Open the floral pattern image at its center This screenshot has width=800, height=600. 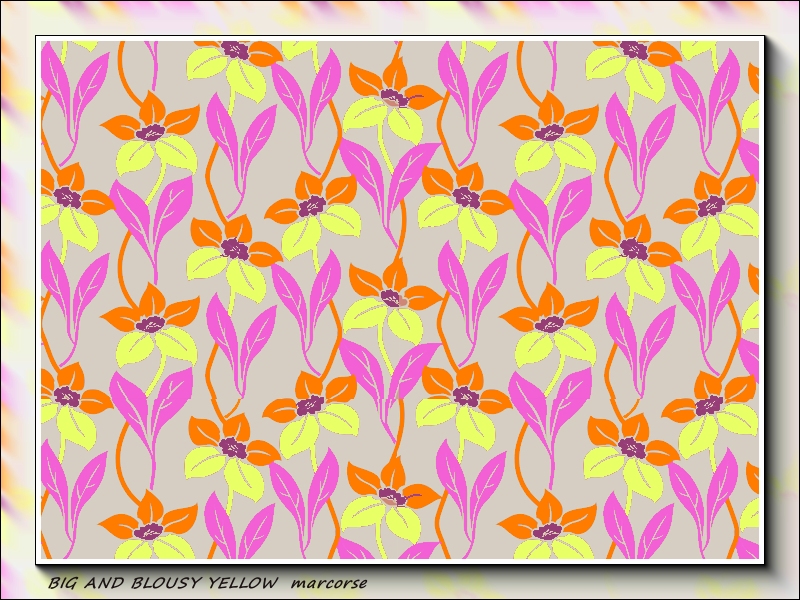400,300
